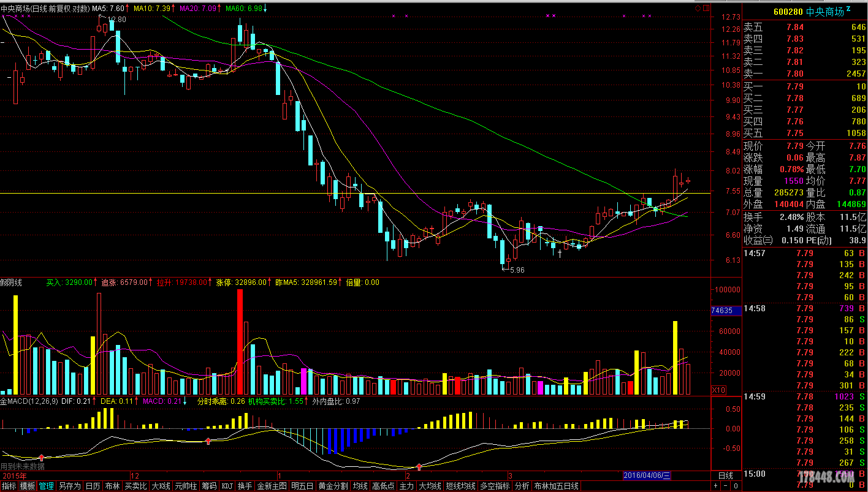The width and height of the screenshot is (868, 492).
Task: Switch to the 均线 tab
Action: (x=360, y=486)
